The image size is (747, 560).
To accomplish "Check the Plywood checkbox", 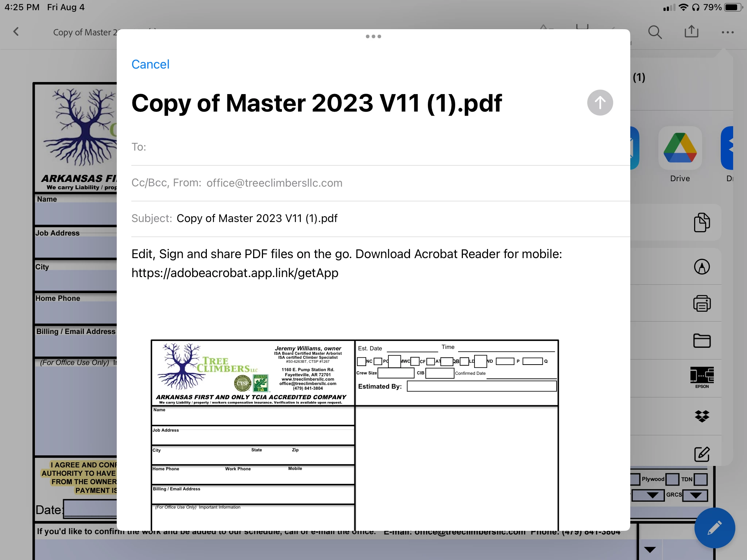I will coord(672,479).
